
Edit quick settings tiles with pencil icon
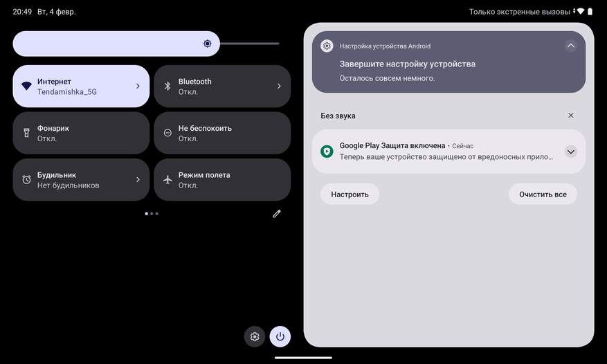(276, 214)
